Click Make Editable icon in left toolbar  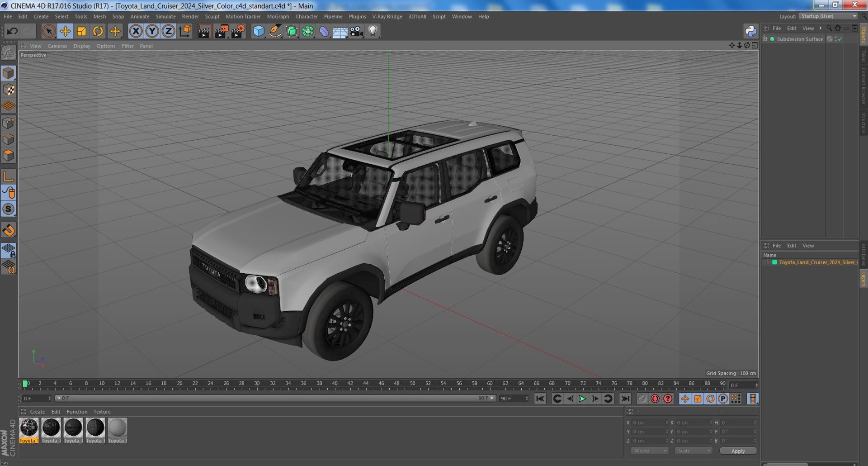click(8, 53)
